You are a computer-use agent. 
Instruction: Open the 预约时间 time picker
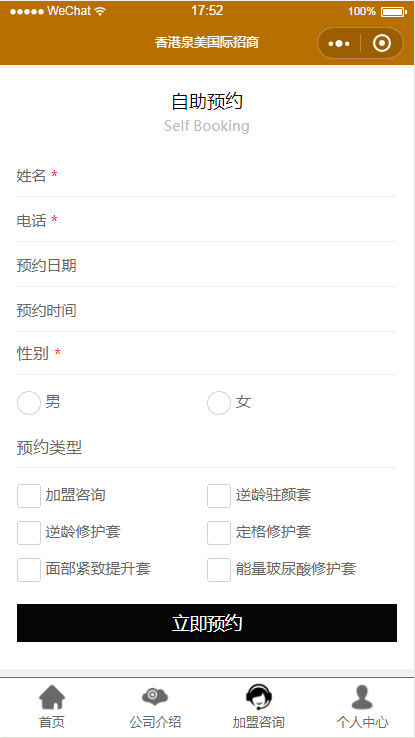(x=207, y=311)
